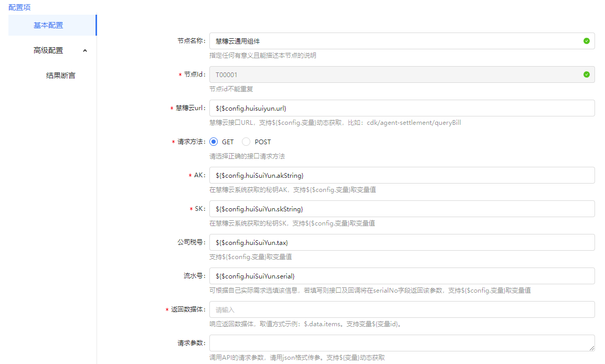
Task: Click green check icon in 节点Id field
Action: pyautogui.click(x=586, y=74)
